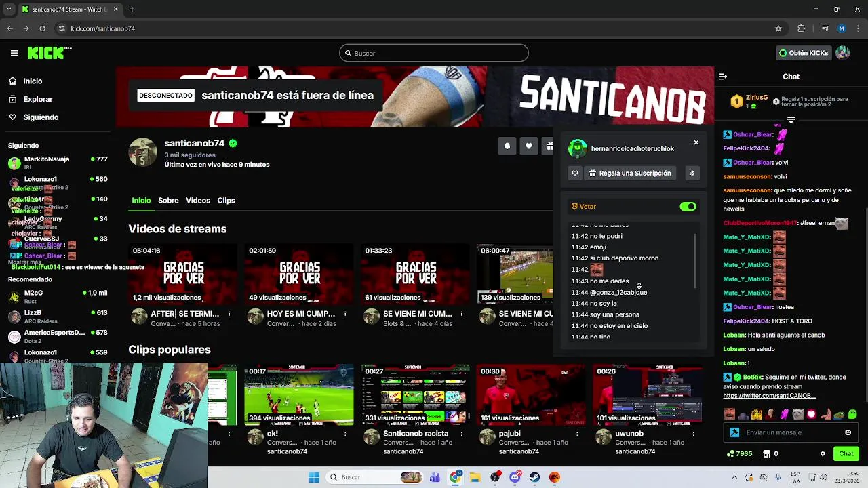Open a new browser tab
The image size is (868, 488).
[132, 9]
